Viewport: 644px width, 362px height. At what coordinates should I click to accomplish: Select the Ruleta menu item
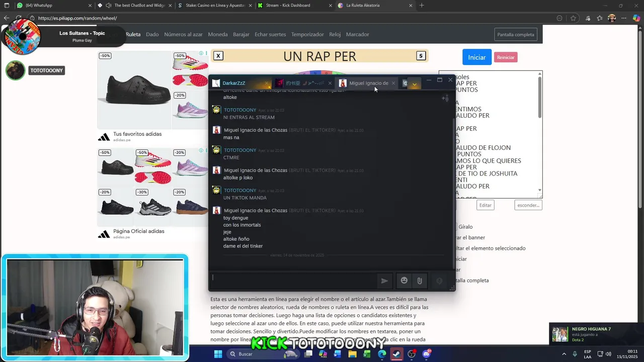[x=133, y=34]
